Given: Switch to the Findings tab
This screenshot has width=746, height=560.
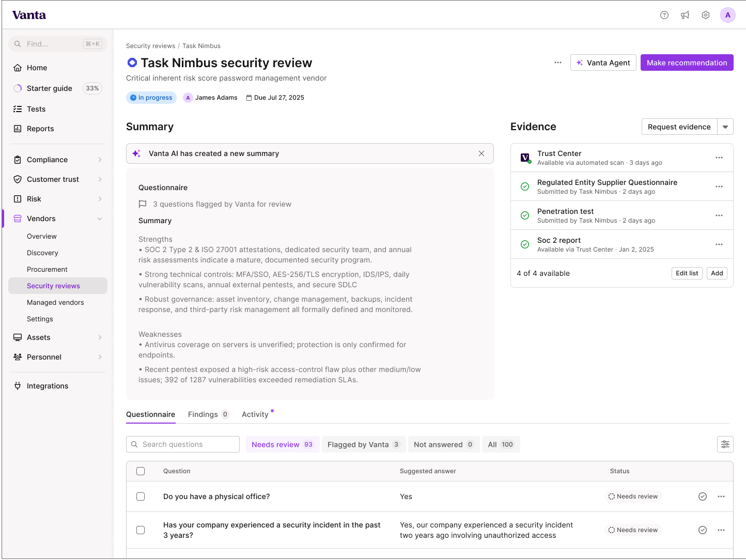Looking at the screenshot, I should click(208, 414).
